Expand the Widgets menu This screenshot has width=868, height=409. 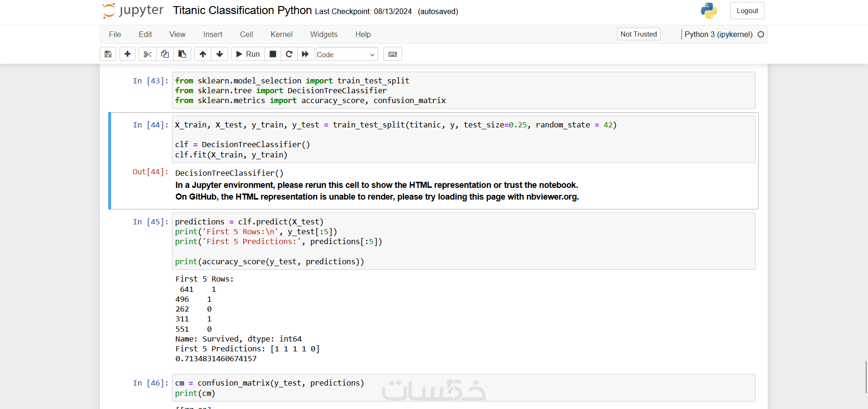(324, 34)
